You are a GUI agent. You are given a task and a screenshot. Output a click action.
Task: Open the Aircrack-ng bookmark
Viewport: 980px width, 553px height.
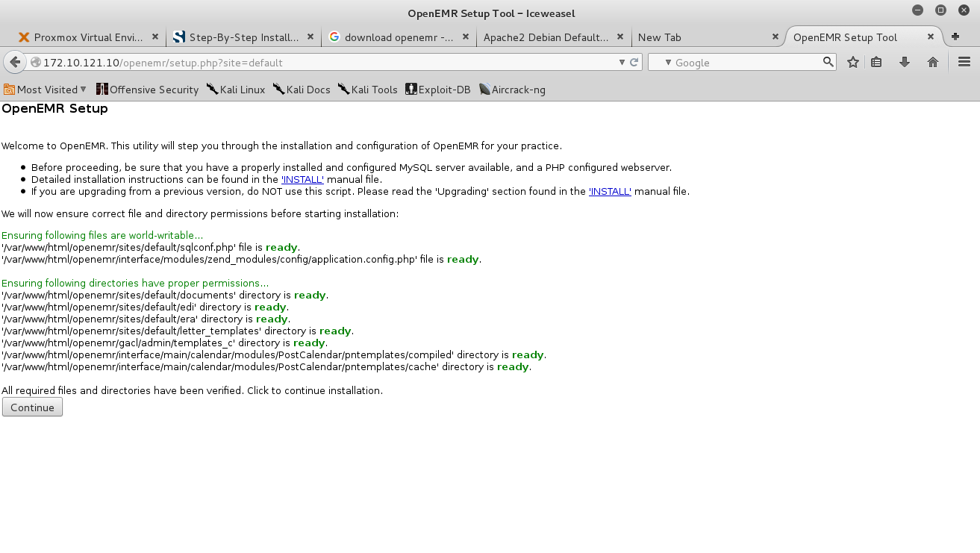pos(512,90)
